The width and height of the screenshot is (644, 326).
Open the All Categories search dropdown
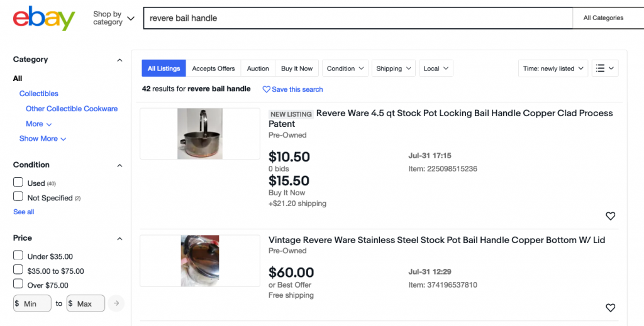pos(608,18)
